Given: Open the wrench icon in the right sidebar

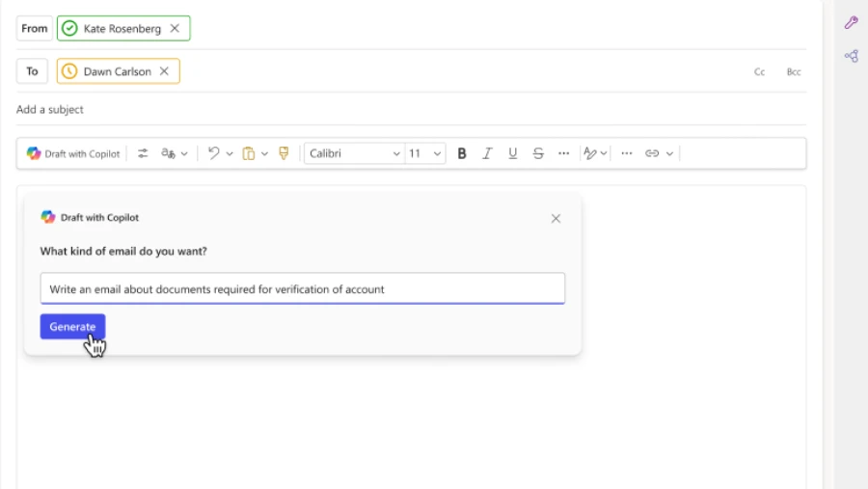Looking at the screenshot, I should [851, 22].
